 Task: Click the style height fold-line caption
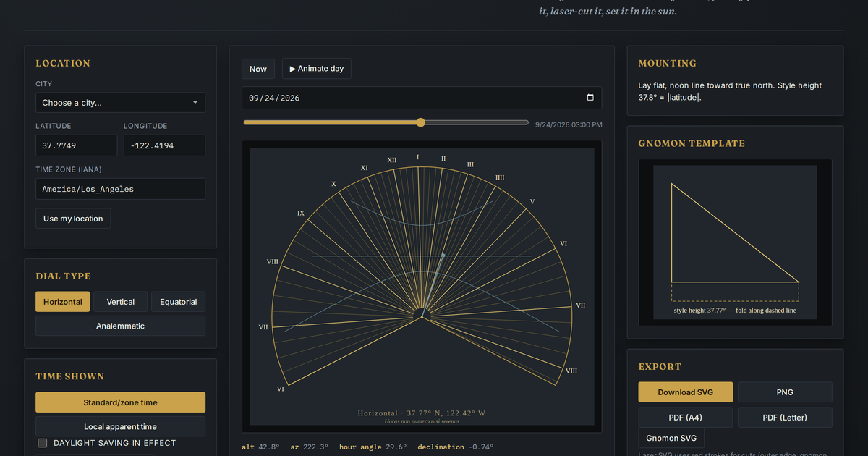coord(735,311)
